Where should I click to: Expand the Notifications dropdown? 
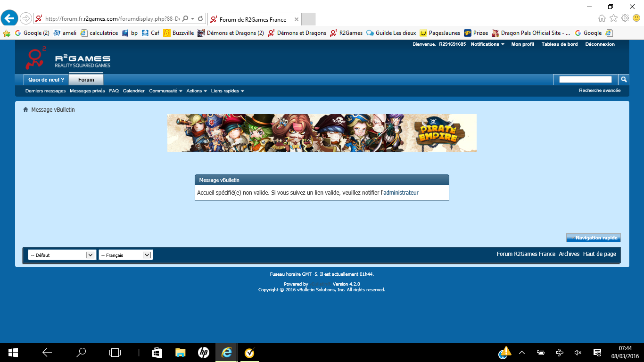coord(487,44)
